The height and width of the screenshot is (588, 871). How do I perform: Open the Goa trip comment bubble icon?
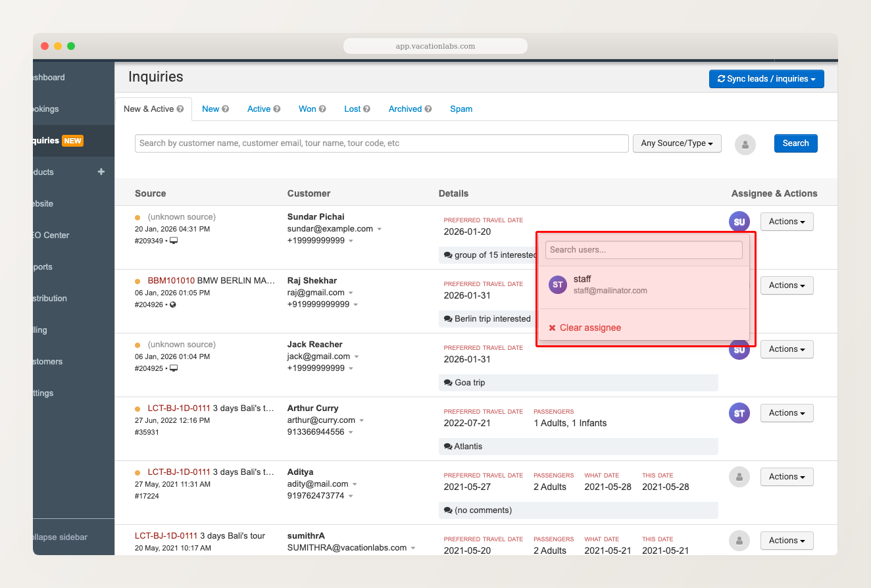[448, 382]
